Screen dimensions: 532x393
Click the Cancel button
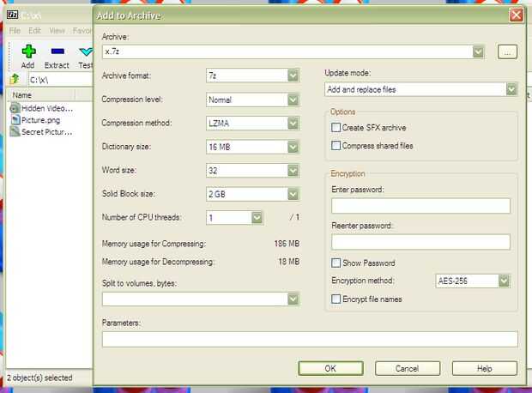[x=408, y=368]
